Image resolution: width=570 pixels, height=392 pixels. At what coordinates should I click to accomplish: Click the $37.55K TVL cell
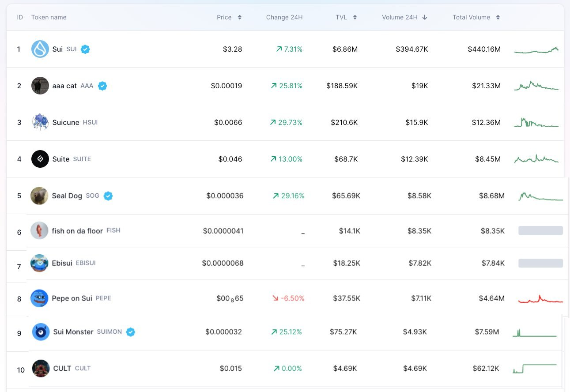[347, 298]
